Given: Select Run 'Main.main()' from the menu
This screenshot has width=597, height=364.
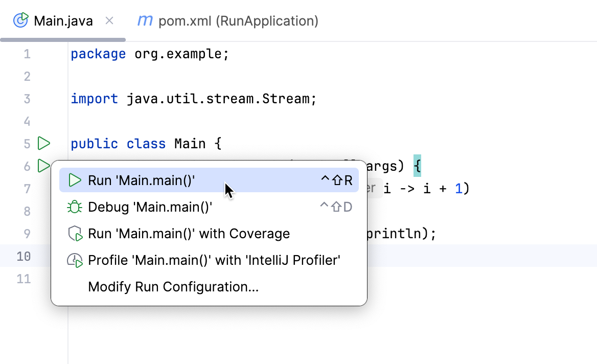Looking at the screenshot, I should [153, 180].
